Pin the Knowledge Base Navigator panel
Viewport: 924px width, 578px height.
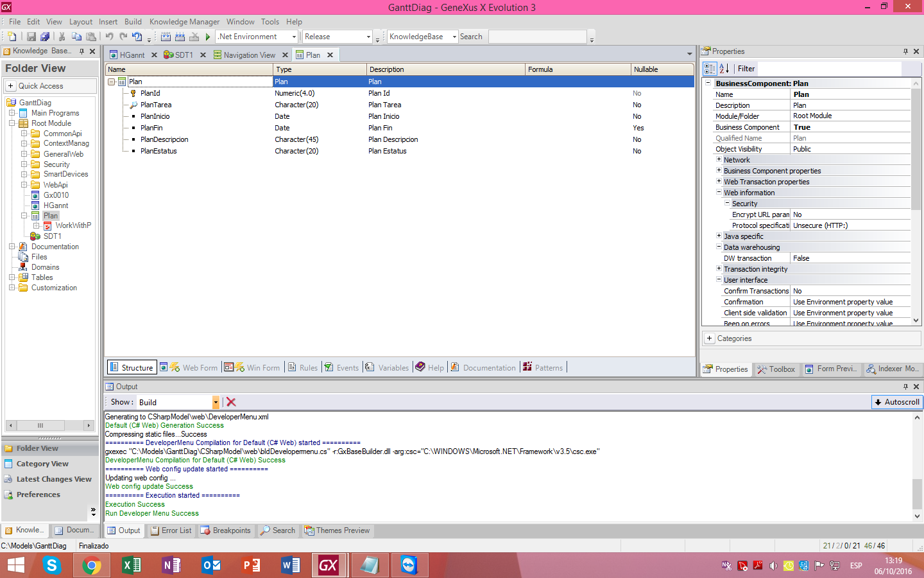point(81,51)
